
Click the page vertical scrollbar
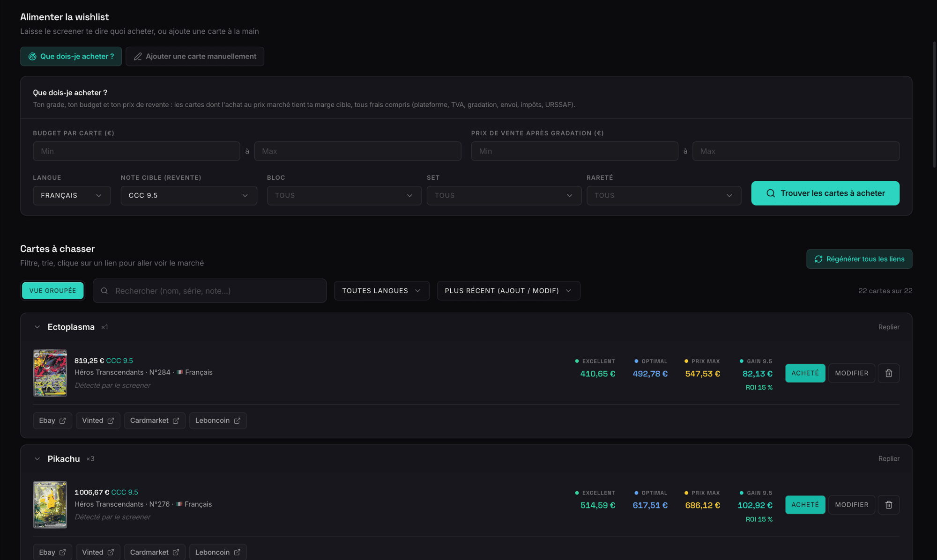point(934,104)
